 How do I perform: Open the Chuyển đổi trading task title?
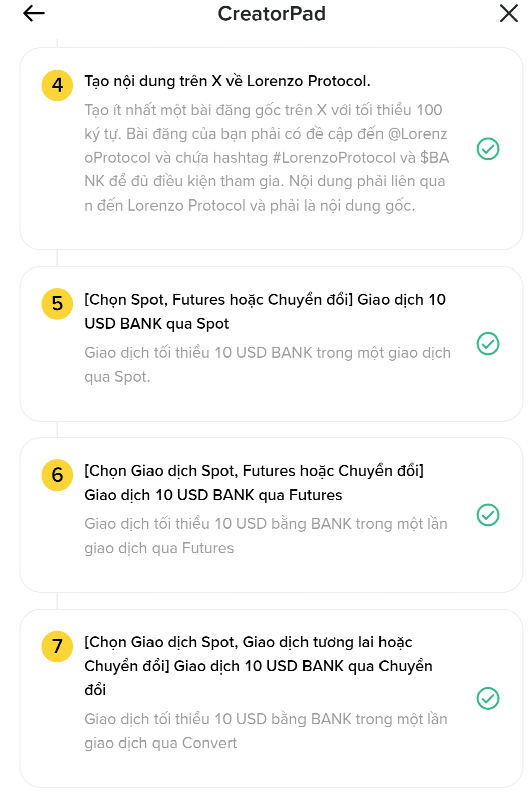(258, 665)
